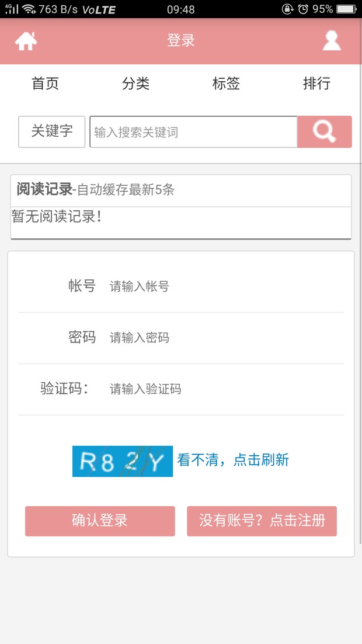Click the magnifier search button

pyautogui.click(x=324, y=132)
